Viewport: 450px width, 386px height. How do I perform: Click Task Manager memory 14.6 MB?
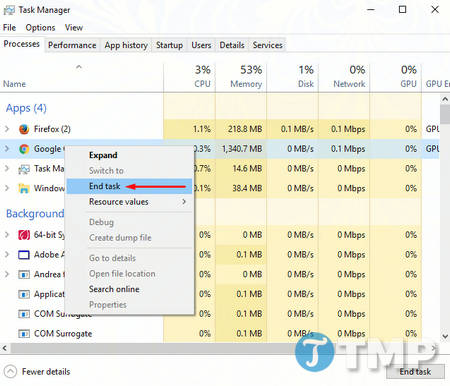(247, 169)
